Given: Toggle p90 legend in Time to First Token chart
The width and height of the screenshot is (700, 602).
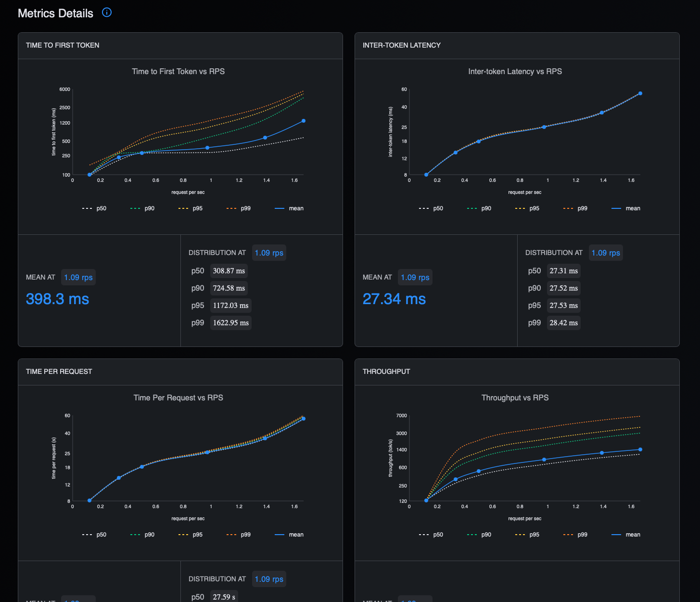Looking at the screenshot, I should pyautogui.click(x=142, y=208).
